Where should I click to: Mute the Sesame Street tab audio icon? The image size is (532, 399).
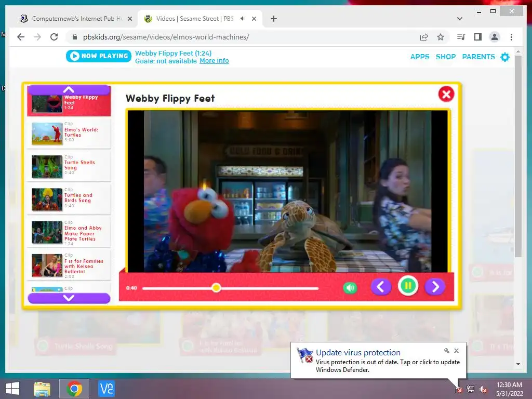pos(243,19)
